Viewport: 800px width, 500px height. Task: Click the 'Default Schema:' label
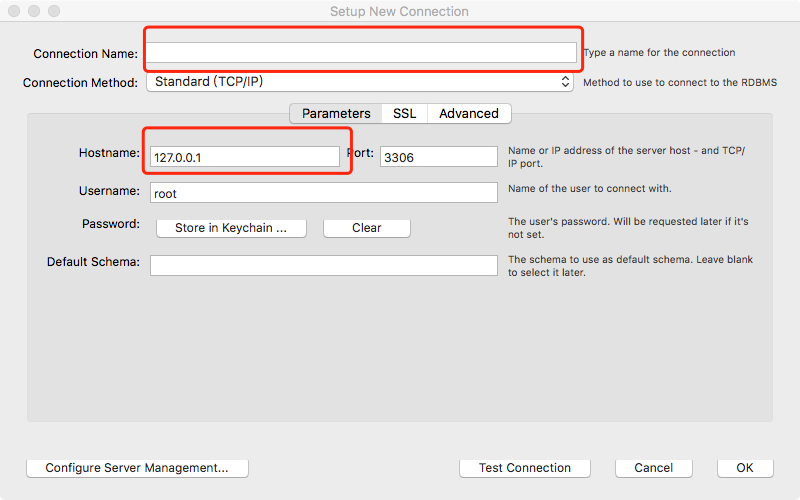tap(93, 262)
